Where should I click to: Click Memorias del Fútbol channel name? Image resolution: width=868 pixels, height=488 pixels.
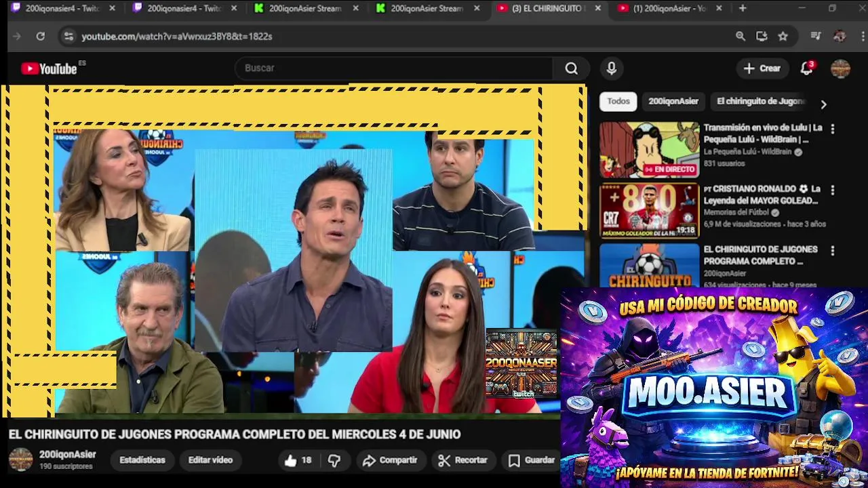tap(736, 212)
